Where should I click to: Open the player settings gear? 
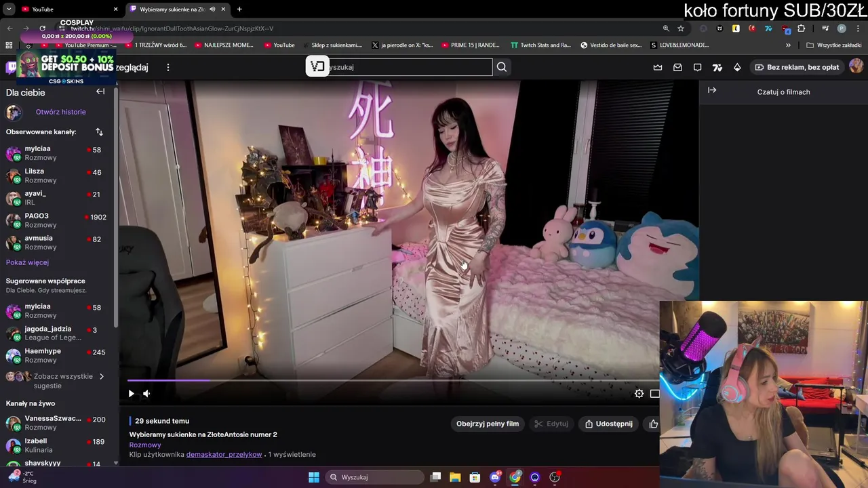639,394
